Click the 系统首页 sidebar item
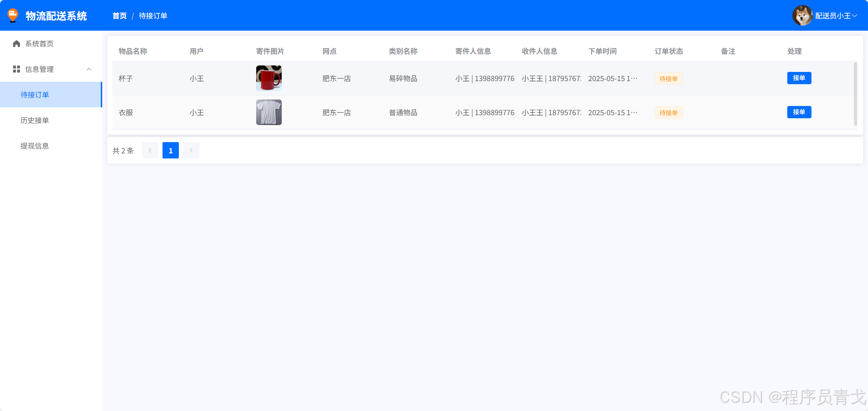Viewport: 868px width, 411px height. tap(39, 44)
